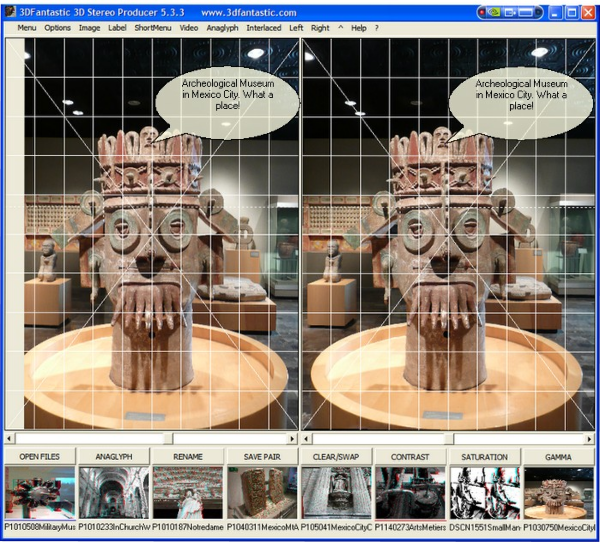This screenshot has height=542, width=600.
Task: Open the Interlaced menu
Action: click(264, 28)
